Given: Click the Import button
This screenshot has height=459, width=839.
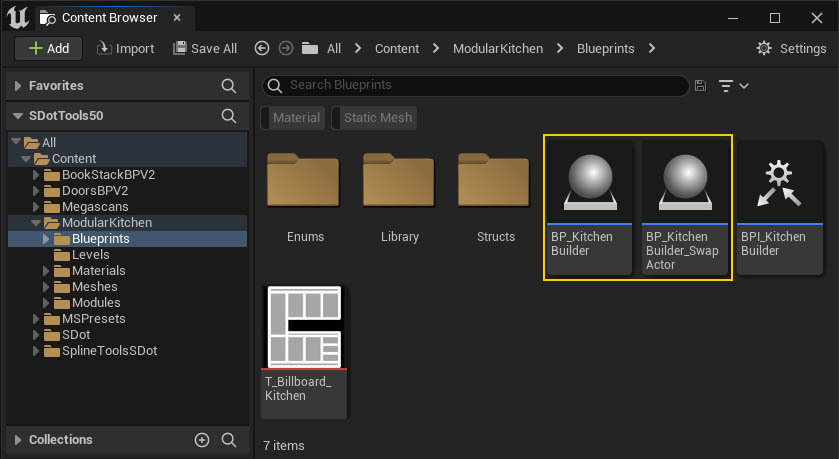Looking at the screenshot, I should [125, 49].
